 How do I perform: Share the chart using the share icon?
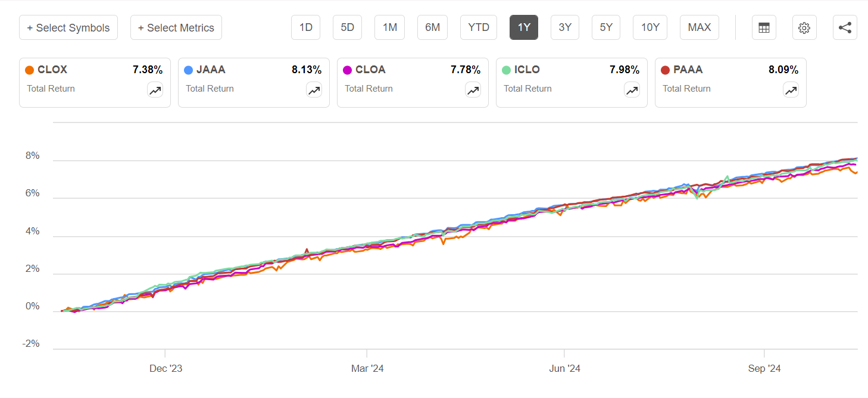(x=845, y=27)
